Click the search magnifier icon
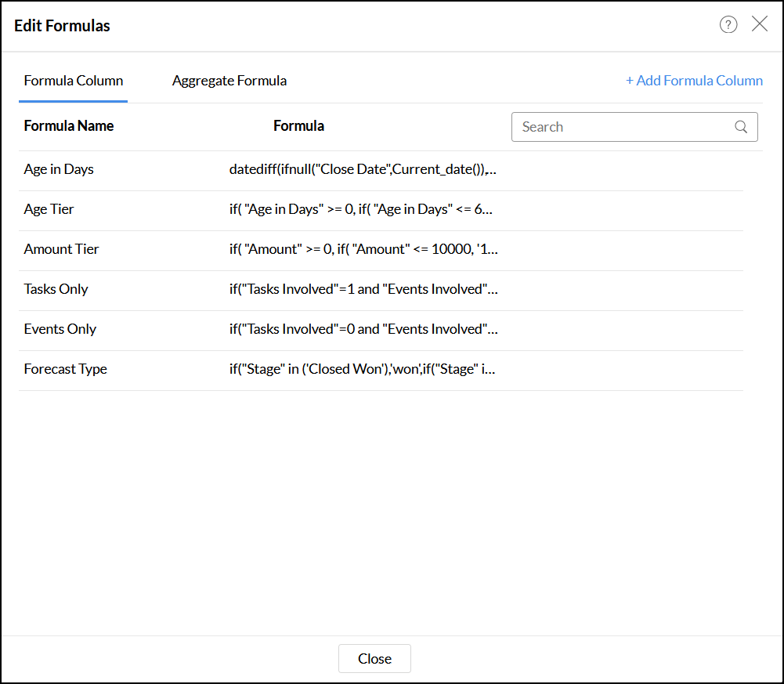Image resolution: width=784 pixels, height=684 pixels. click(x=741, y=127)
